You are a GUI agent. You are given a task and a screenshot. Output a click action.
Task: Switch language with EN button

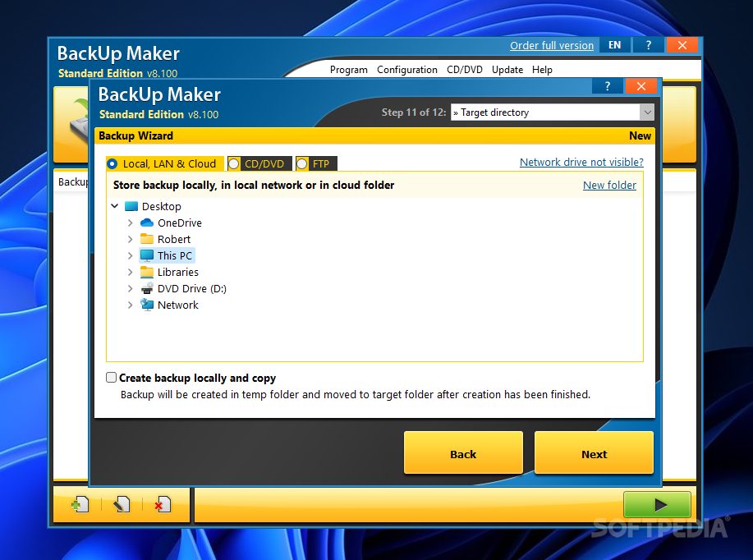[615, 45]
